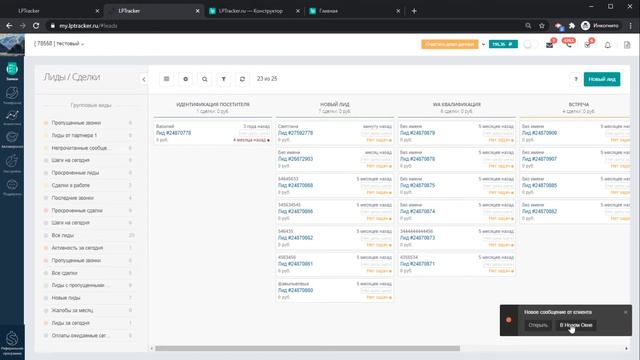Select Жалобы за месяц group
Screen dimensions: 640x360
pos(72,311)
